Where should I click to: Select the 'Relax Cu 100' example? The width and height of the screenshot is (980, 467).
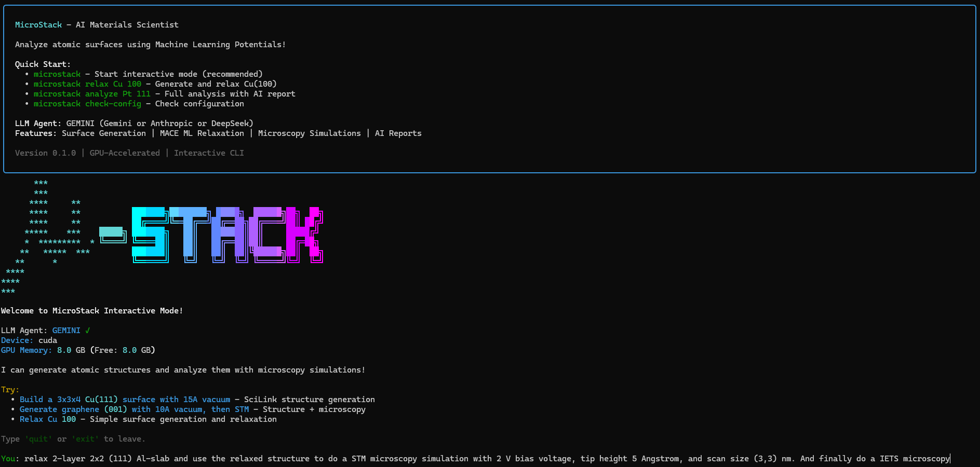[x=48, y=419]
